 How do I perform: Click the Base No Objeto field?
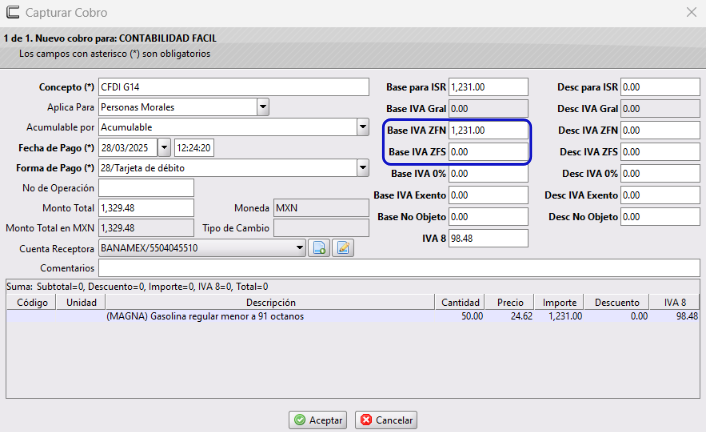(x=488, y=217)
